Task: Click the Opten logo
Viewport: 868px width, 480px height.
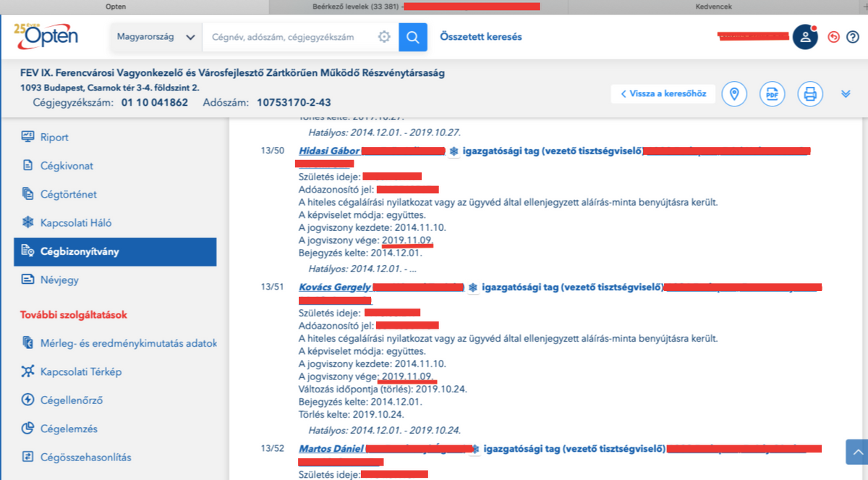Action: coord(46,35)
